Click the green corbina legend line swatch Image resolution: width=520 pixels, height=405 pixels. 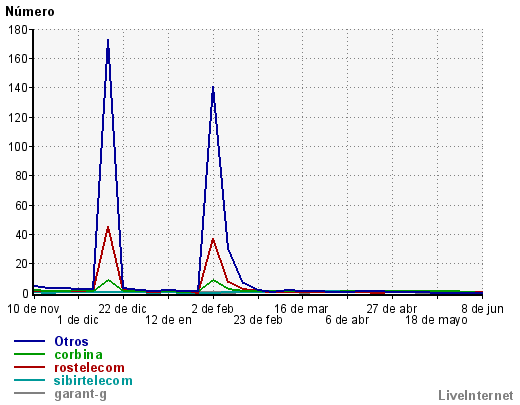[29, 354]
